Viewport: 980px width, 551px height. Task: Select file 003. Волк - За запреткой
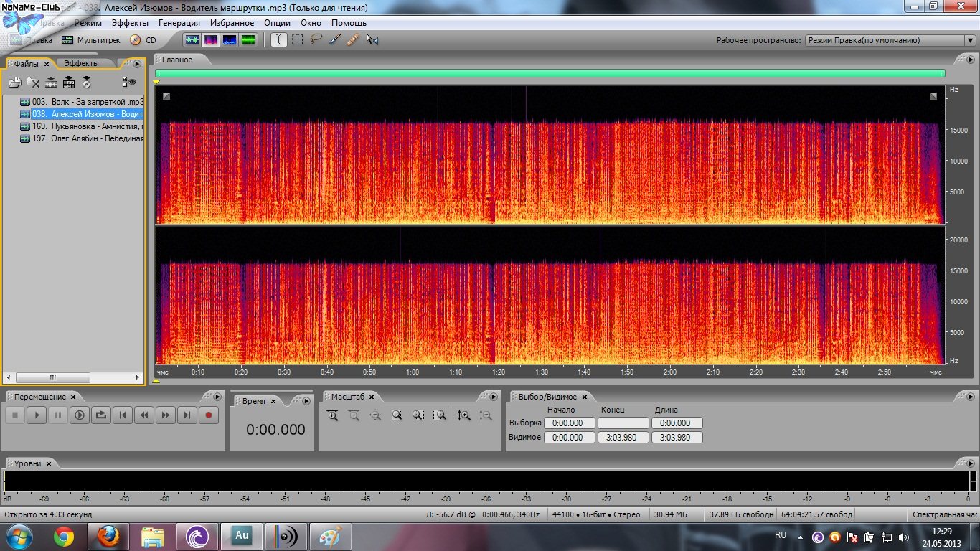point(82,102)
